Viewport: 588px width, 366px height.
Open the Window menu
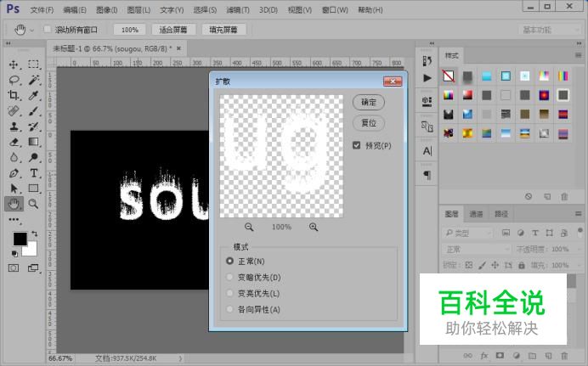(335, 10)
